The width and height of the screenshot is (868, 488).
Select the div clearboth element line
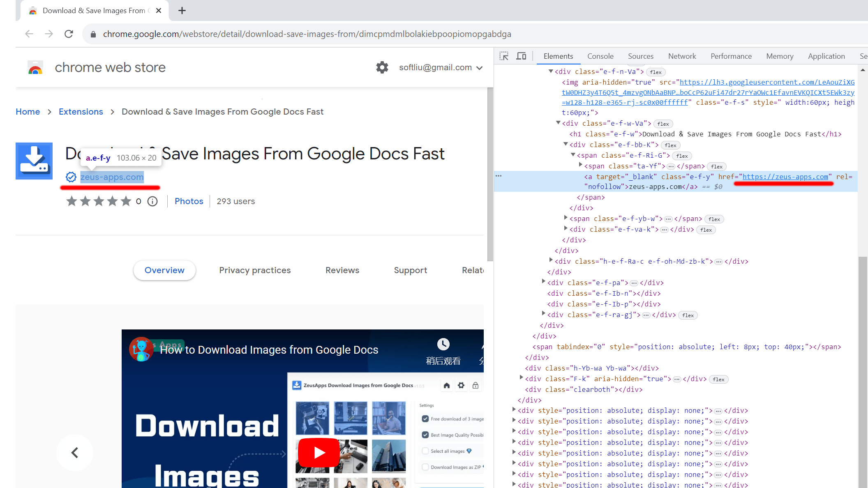tap(584, 390)
